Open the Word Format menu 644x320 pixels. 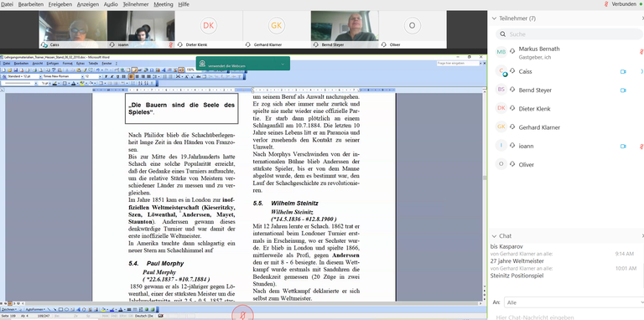[67, 64]
